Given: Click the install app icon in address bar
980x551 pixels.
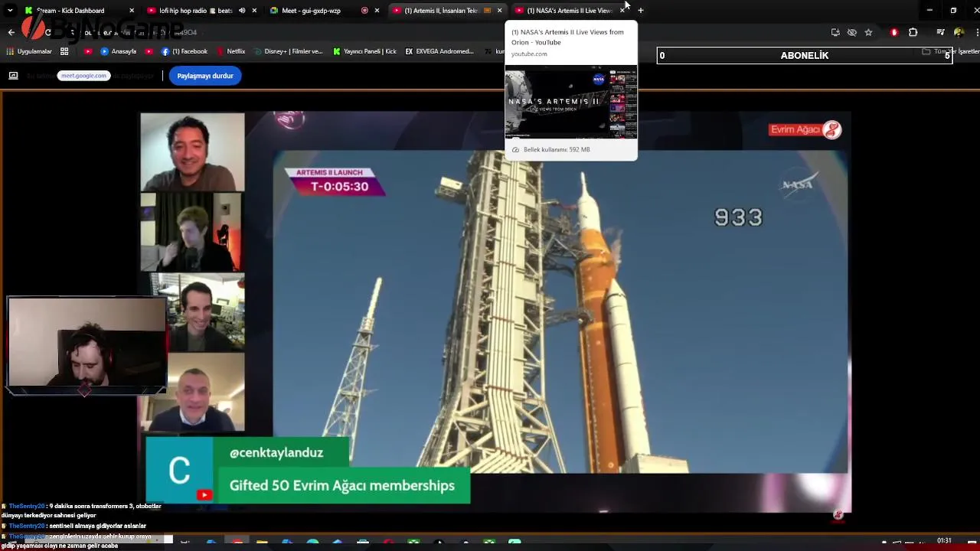Looking at the screenshot, I should (x=835, y=32).
